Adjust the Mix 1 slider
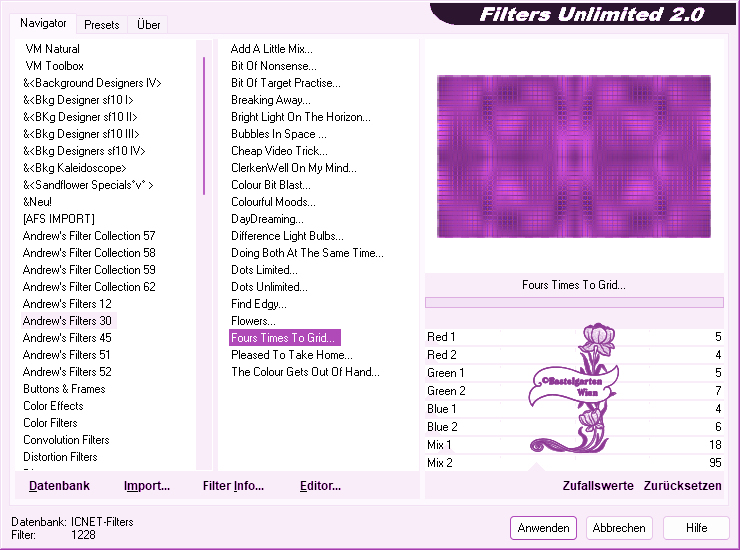The width and height of the screenshot is (740, 550). [x=574, y=445]
